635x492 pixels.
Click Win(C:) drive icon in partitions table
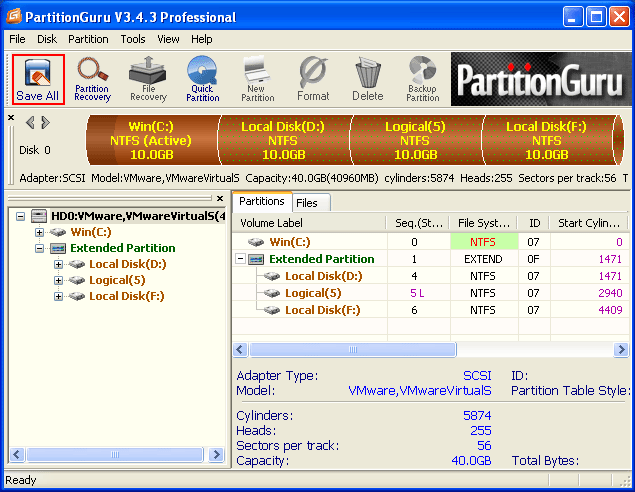pyautogui.click(x=256, y=242)
